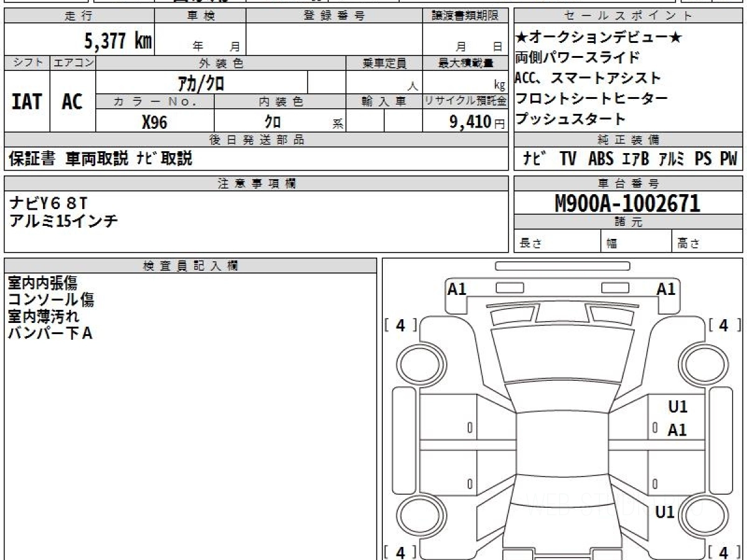This screenshot has height=560, width=747.
Task: Select PW in the equipment row
Action: point(728,159)
